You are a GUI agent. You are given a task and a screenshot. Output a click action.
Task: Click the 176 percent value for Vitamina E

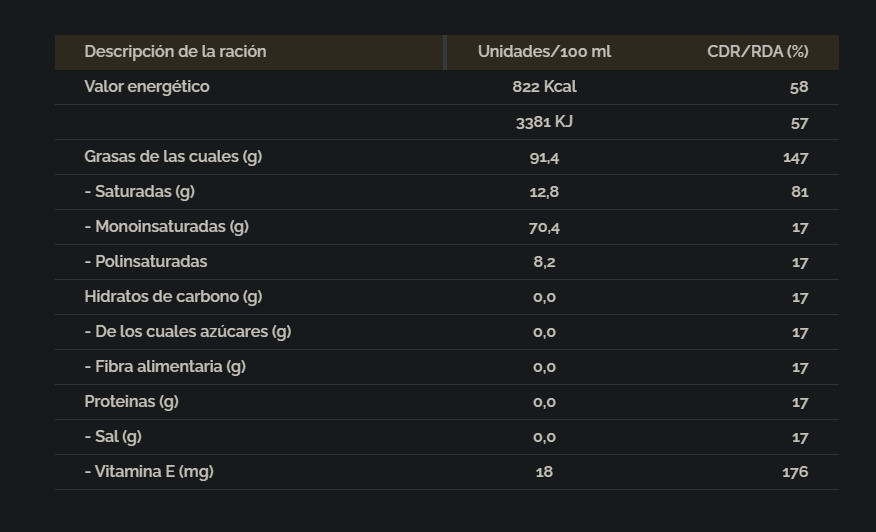pos(795,472)
